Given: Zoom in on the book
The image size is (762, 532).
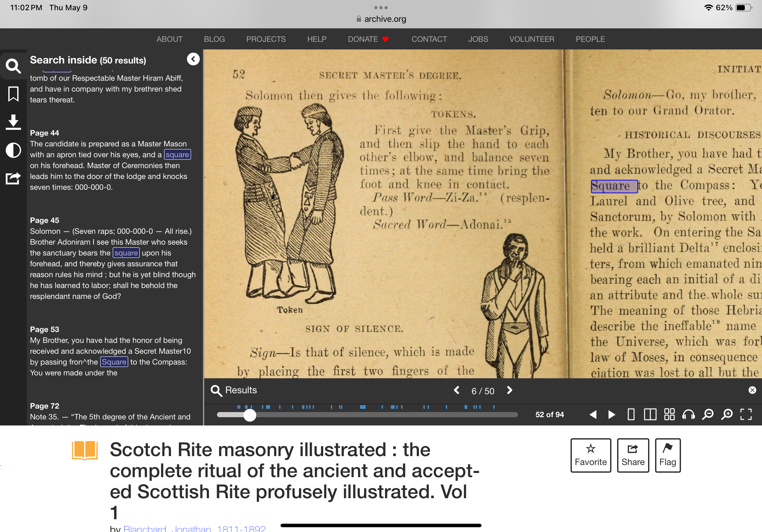Looking at the screenshot, I should (727, 415).
